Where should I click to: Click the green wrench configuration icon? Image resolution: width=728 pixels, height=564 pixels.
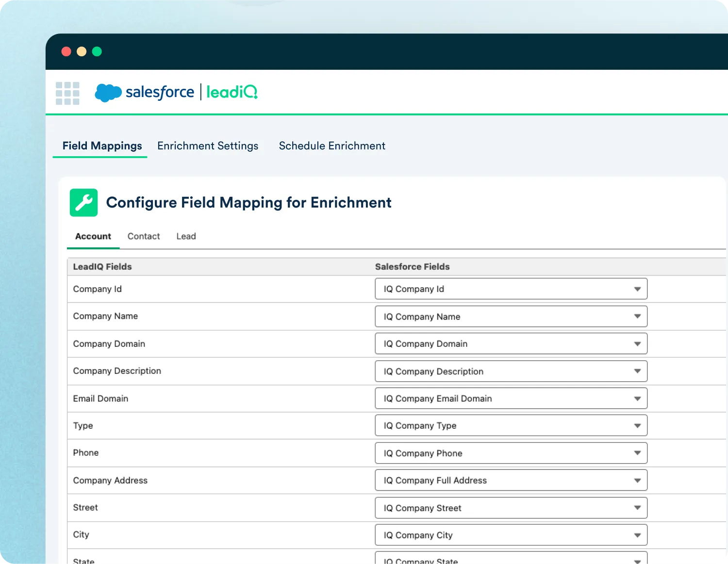pos(83,203)
